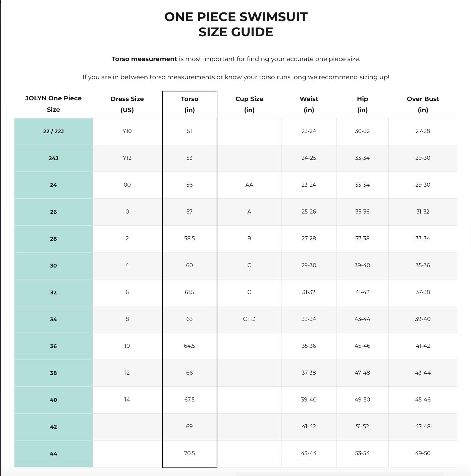Click the Y10 dress size cell
This screenshot has width=471, height=476.
point(127,131)
